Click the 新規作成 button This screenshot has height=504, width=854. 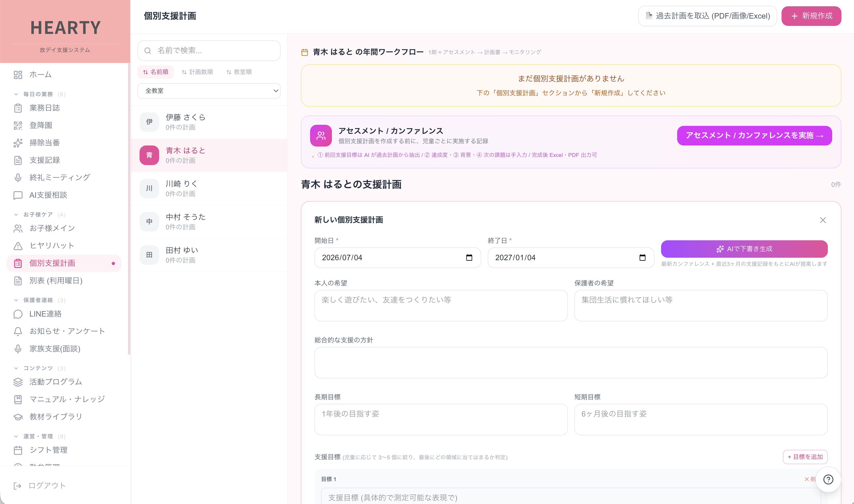[x=811, y=16]
